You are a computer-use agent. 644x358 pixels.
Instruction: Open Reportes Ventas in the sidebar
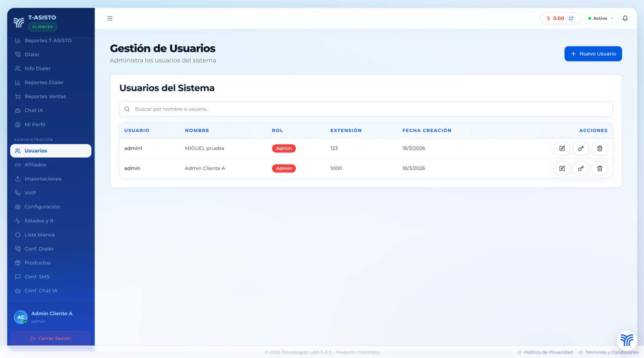pos(45,97)
